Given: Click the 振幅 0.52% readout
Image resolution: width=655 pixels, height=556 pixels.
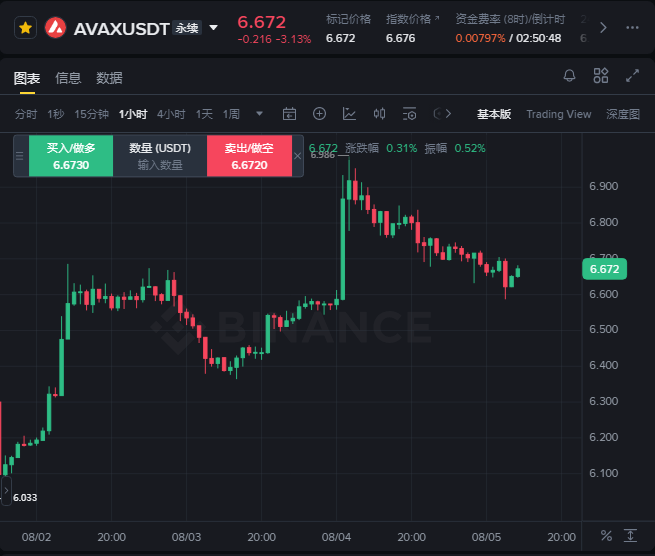Looking at the screenshot, I should [455, 148].
